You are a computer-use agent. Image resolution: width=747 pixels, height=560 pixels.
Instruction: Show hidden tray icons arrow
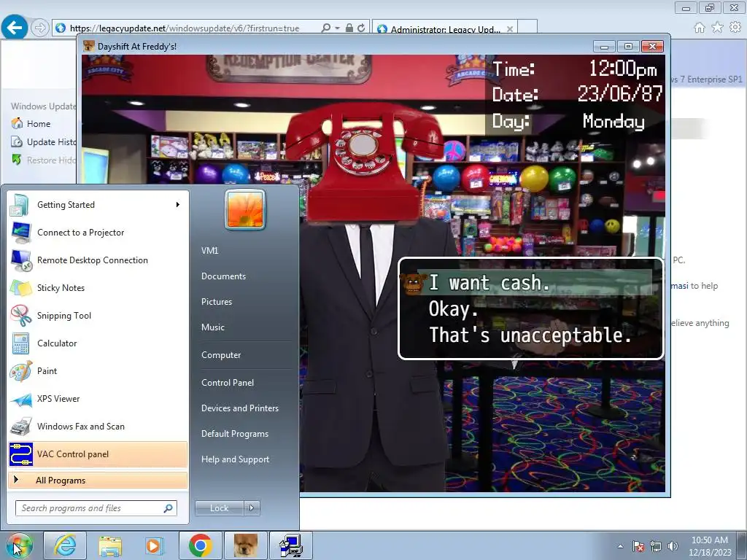click(620, 546)
